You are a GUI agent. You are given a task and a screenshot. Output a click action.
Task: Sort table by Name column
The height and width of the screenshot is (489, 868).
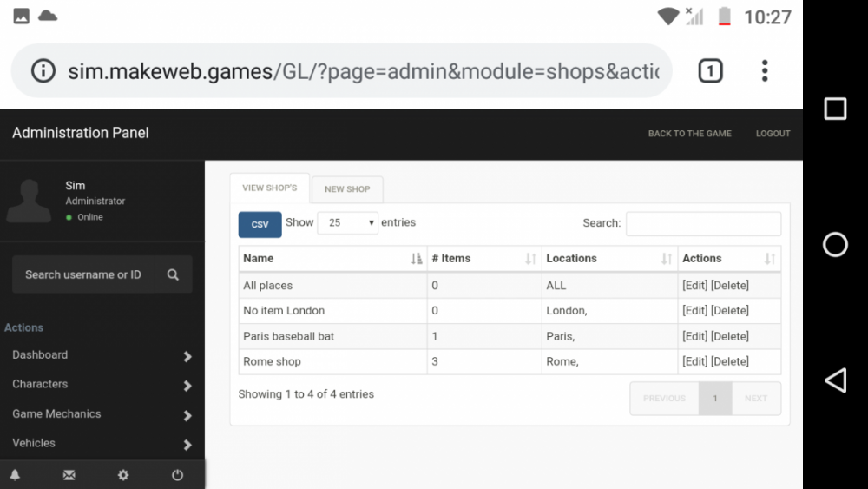click(x=332, y=259)
